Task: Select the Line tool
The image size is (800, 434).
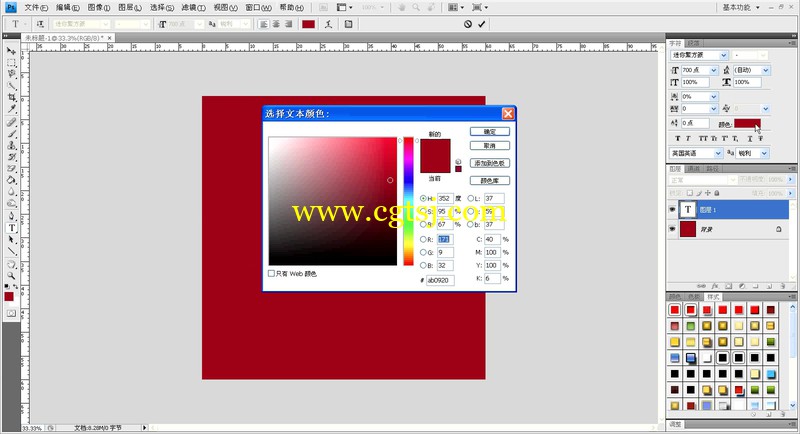Action: 11,251
